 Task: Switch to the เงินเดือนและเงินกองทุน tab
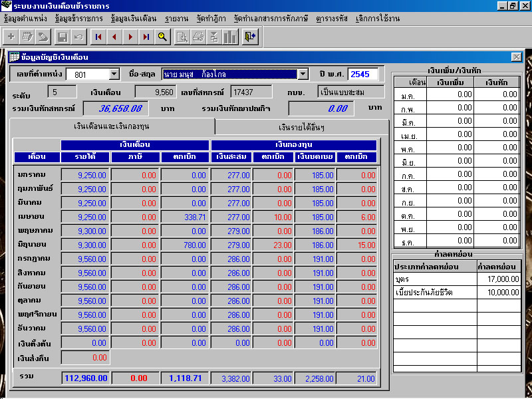112,126
